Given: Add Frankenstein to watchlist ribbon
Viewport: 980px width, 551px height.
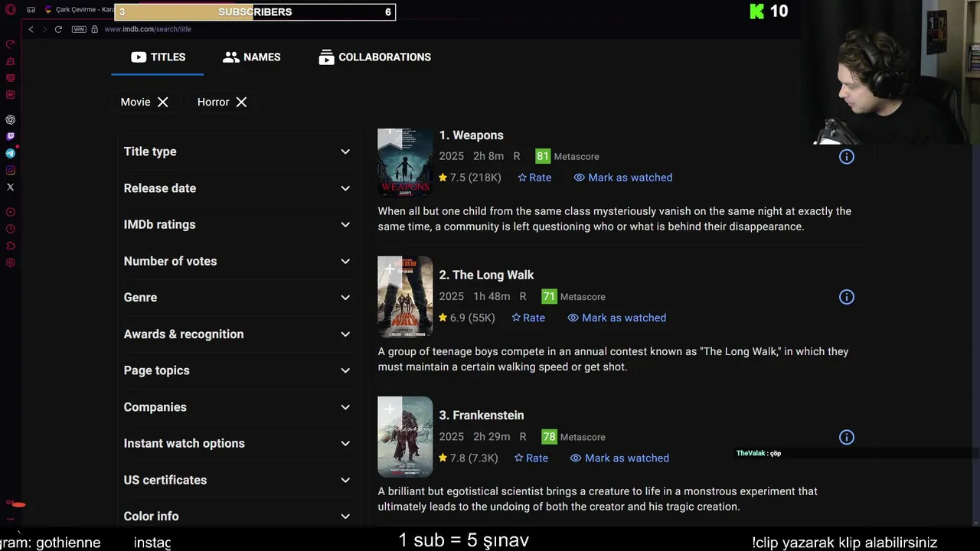Looking at the screenshot, I should pos(389,410).
